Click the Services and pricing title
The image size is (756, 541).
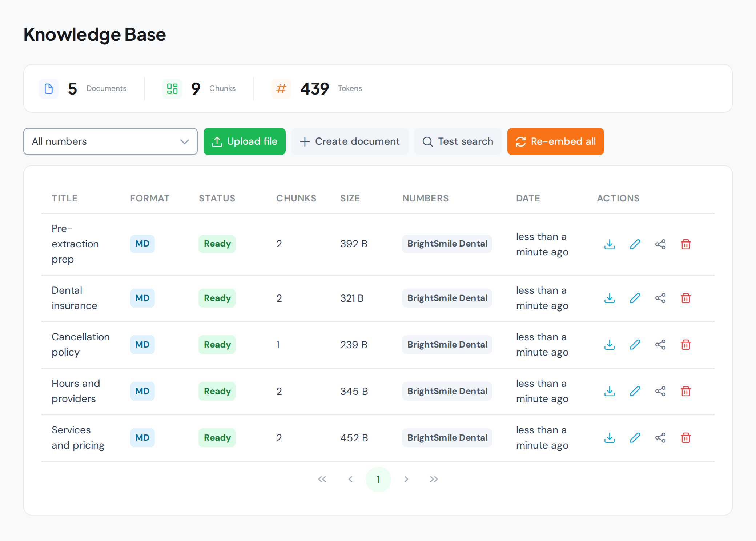tap(78, 438)
